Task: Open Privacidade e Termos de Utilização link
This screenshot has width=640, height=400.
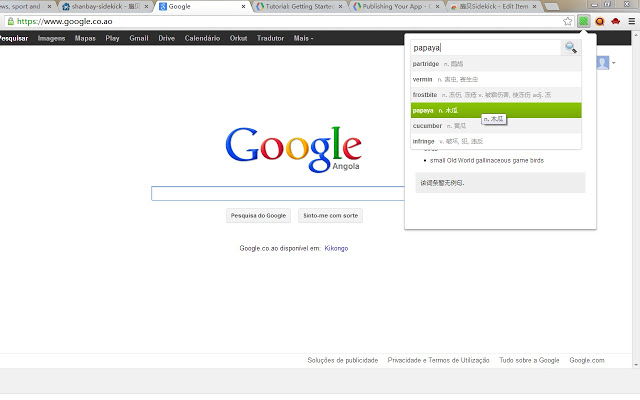Action: tap(438, 360)
